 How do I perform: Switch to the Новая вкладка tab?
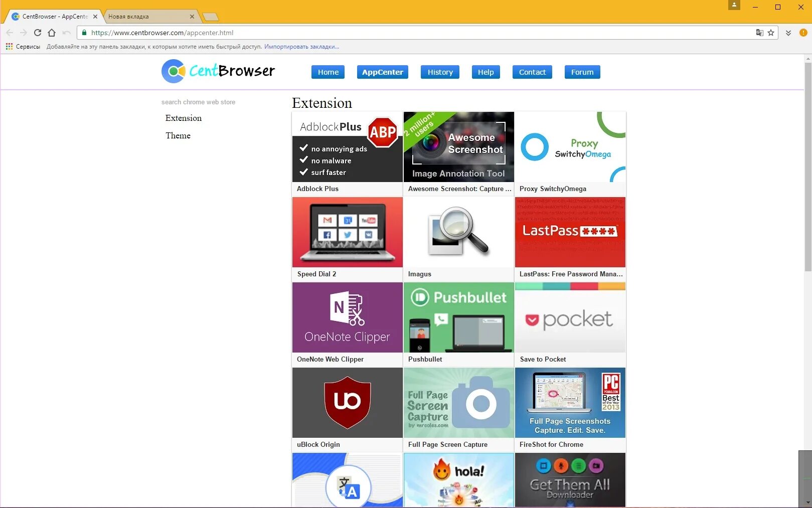tap(150, 17)
